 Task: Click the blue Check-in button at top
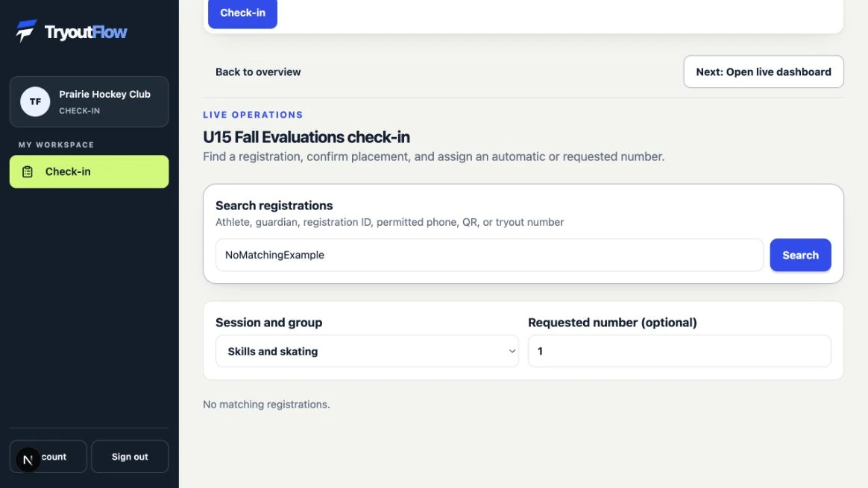[242, 13]
